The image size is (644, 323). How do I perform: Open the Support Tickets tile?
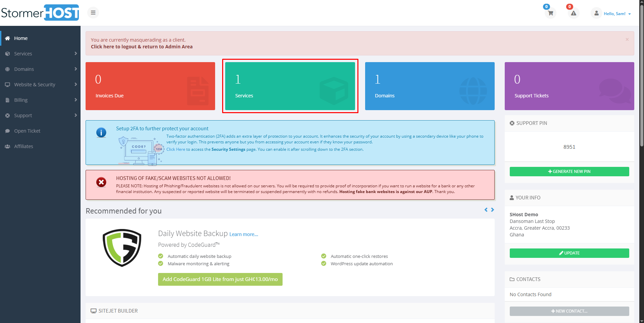pyautogui.click(x=569, y=86)
